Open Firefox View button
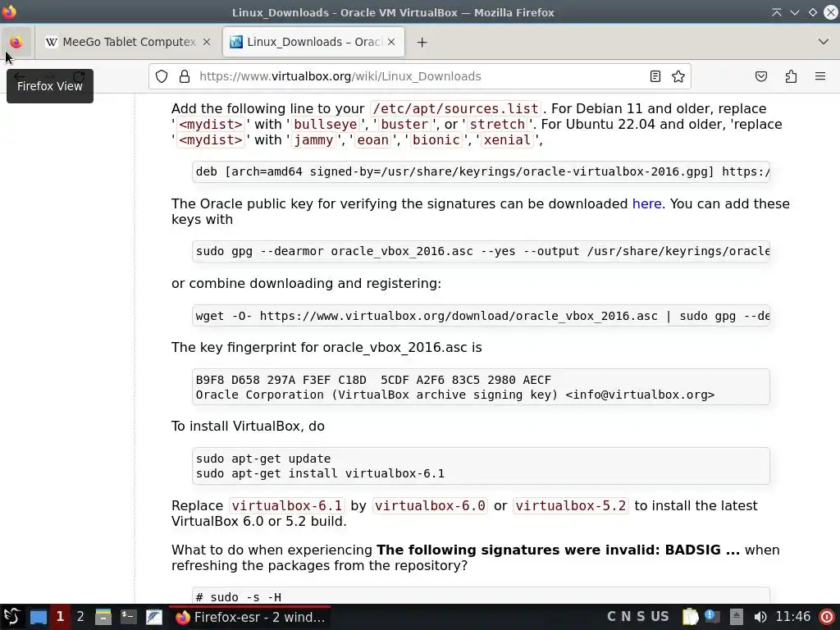This screenshot has height=630, width=840. [16, 42]
